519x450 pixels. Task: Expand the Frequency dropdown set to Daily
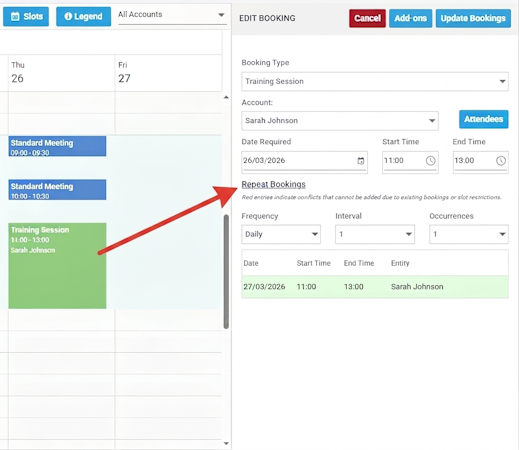[x=281, y=234]
